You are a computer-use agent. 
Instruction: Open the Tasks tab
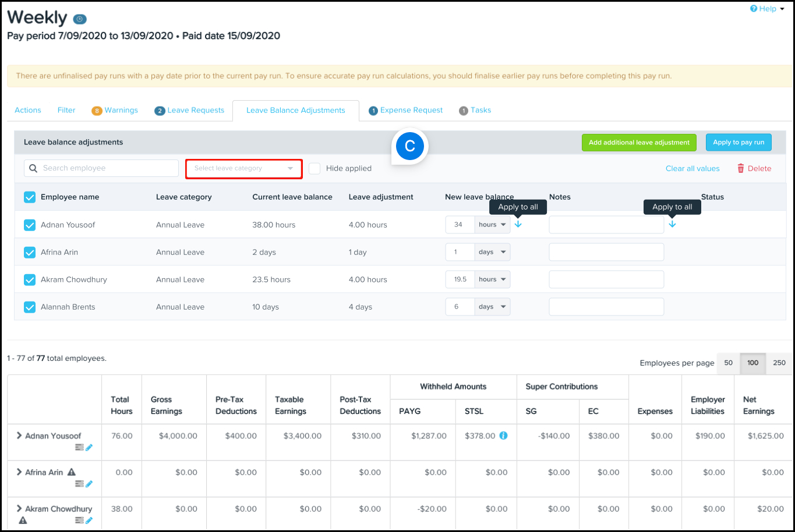pyautogui.click(x=475, y=110)
